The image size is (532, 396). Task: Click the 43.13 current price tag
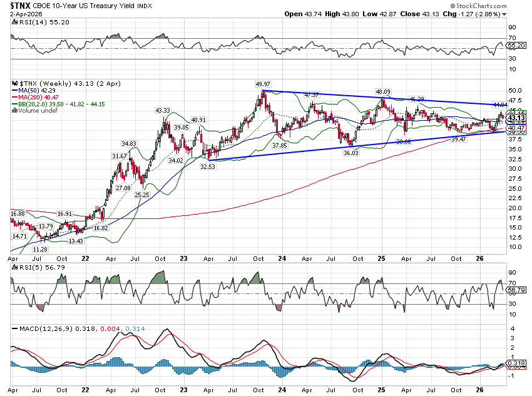point(516,118)
